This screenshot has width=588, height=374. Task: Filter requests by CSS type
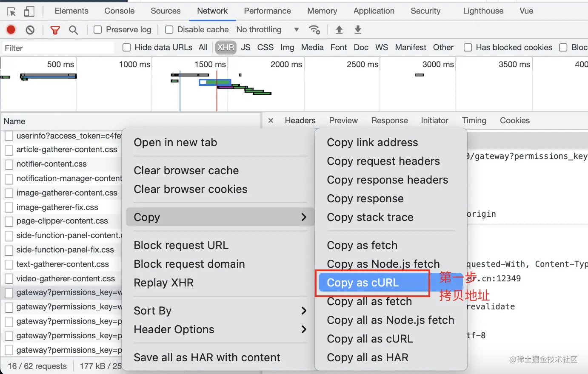click(265, 48)
